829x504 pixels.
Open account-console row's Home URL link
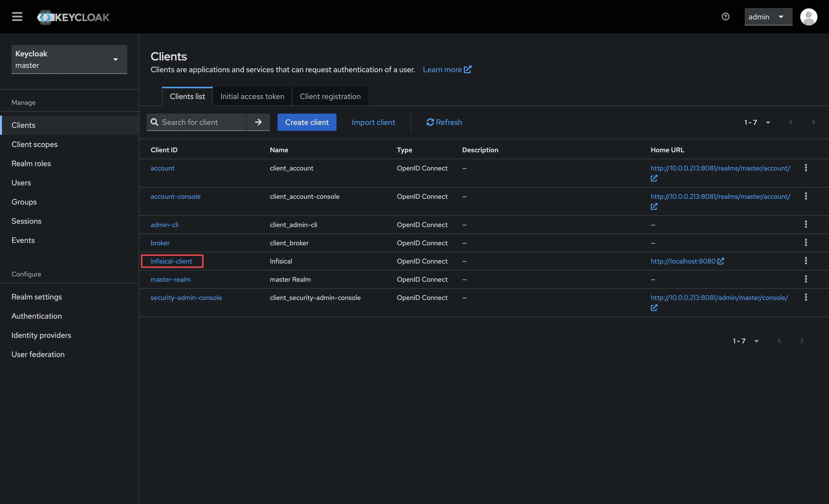(720, 196)
